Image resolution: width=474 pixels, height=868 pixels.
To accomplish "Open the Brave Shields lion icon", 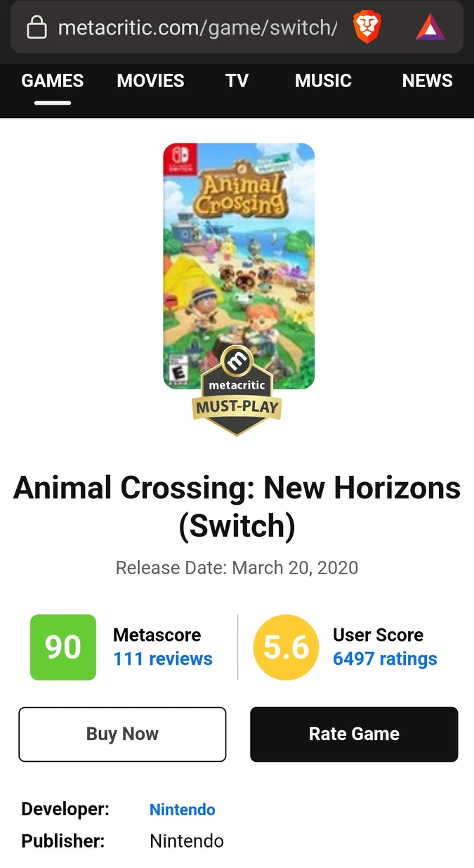I will (367, 27).
